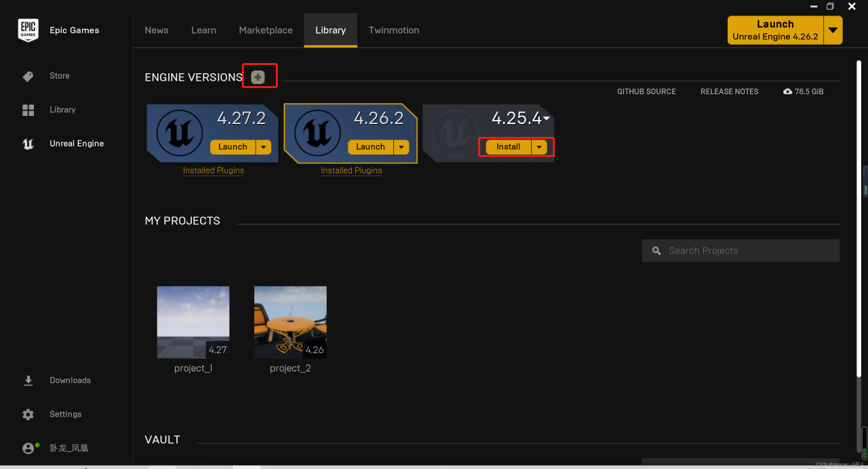Open the Release Notes link
Image resolution: width=868 pixels, height=469 pixels.
[x=730, y=91]
